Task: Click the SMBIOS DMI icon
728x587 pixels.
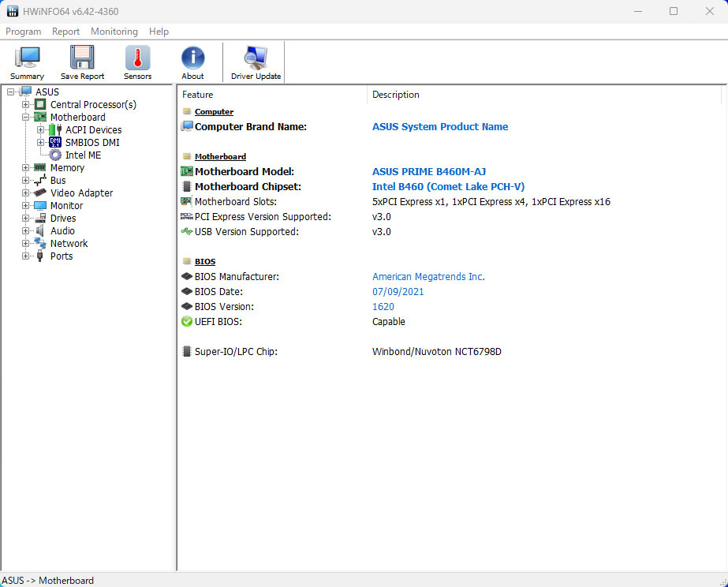Action: point(55,142)
